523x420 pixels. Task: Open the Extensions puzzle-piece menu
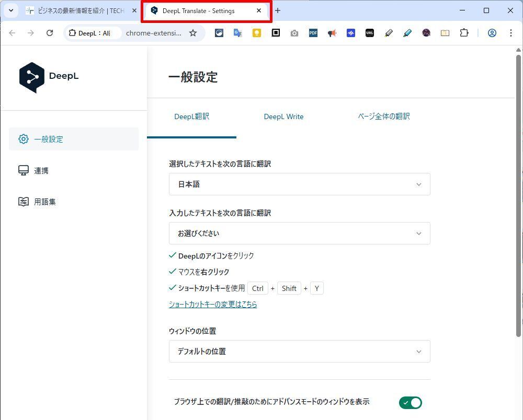(464, 33)
